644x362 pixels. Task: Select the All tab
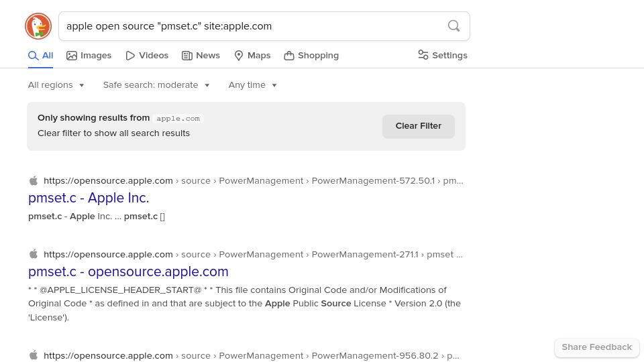click(41, 56)
